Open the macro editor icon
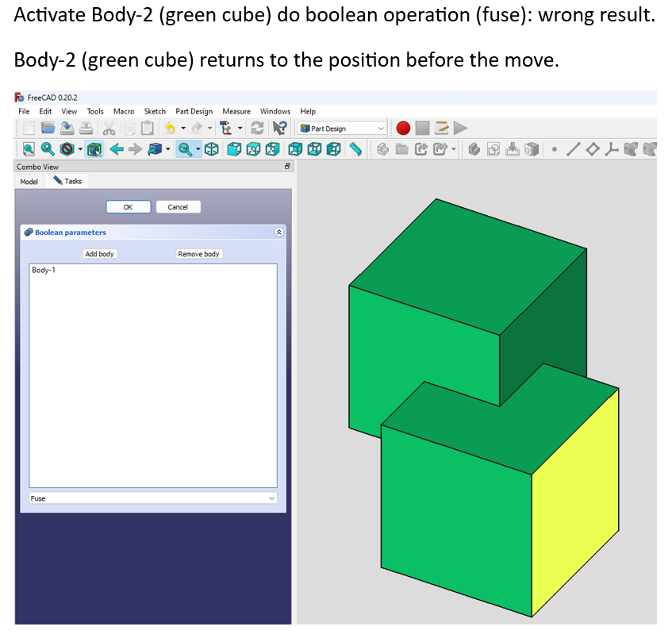Image resolution: width=672 pixels, height=634 pixels. pyautogui.click(x=441, y=128)
